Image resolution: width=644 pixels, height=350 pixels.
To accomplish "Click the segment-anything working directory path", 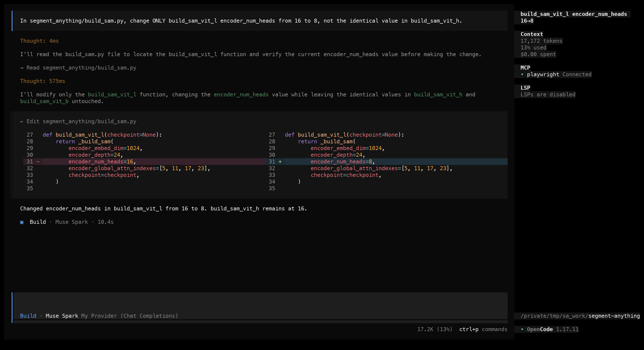I will coord(580,316).
